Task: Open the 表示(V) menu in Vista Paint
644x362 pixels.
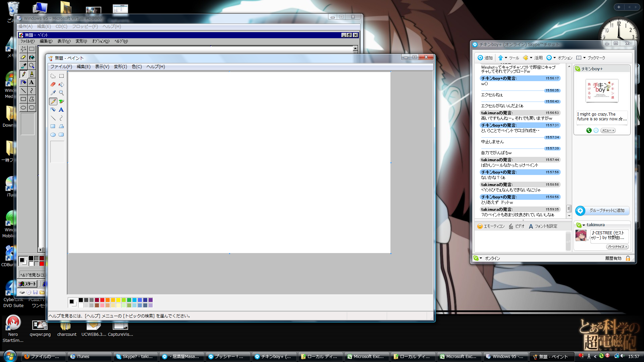Action: click(102, 67)
